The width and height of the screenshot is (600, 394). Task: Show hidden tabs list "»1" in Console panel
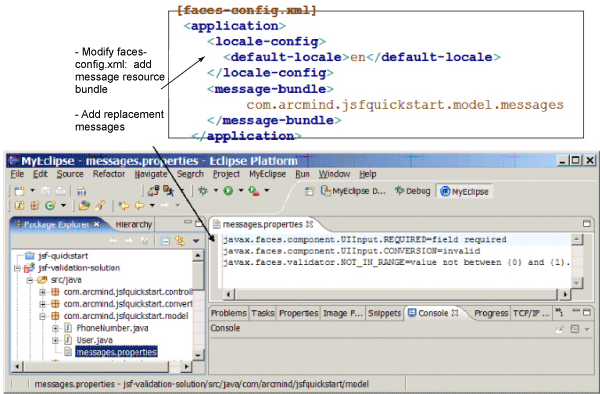[559, 313]
